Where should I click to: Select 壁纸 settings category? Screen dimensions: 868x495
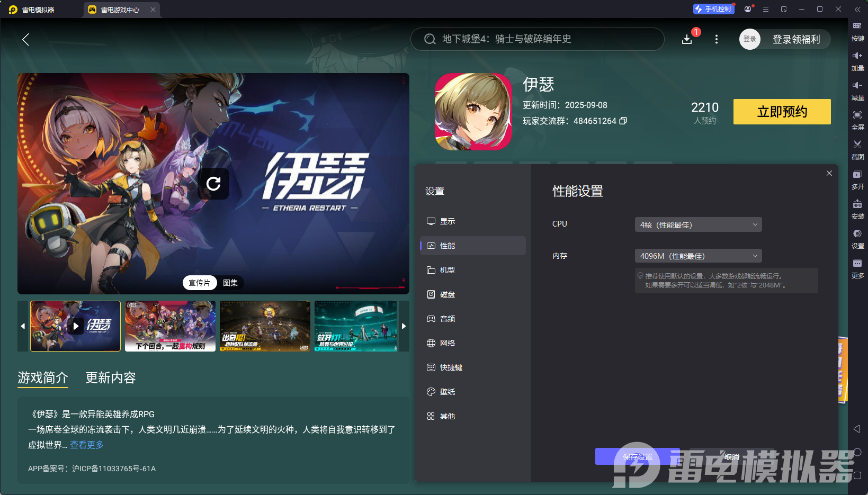coord(473,392)
